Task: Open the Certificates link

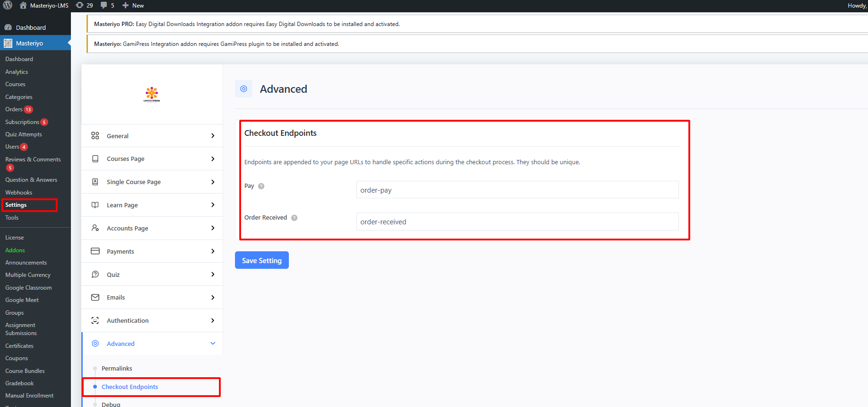Action: 19,346
